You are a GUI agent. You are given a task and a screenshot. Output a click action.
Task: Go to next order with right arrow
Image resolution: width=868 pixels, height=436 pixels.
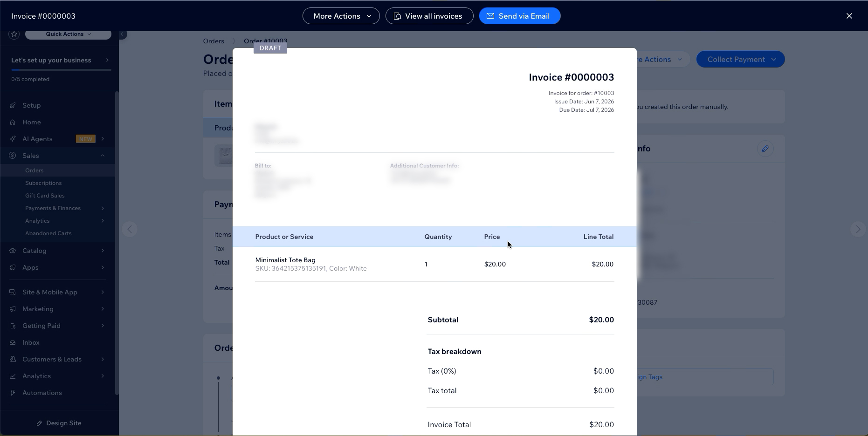click(x=858, y=229)
